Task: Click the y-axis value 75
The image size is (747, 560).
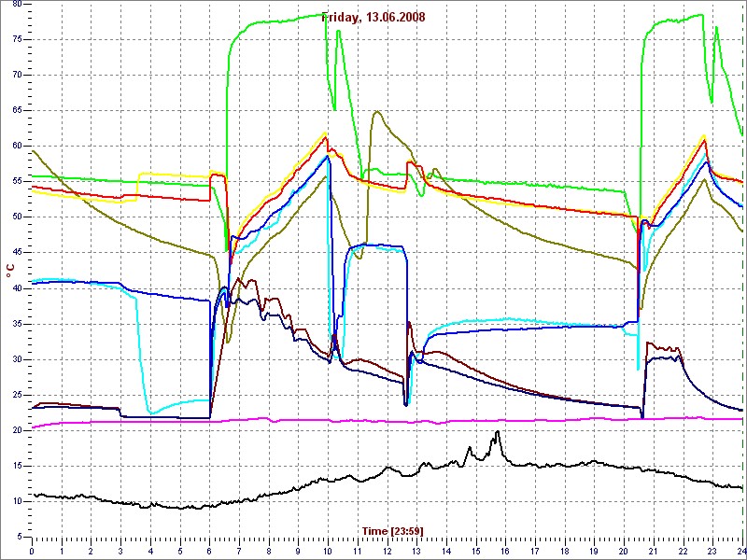Action: pos(17,39)
